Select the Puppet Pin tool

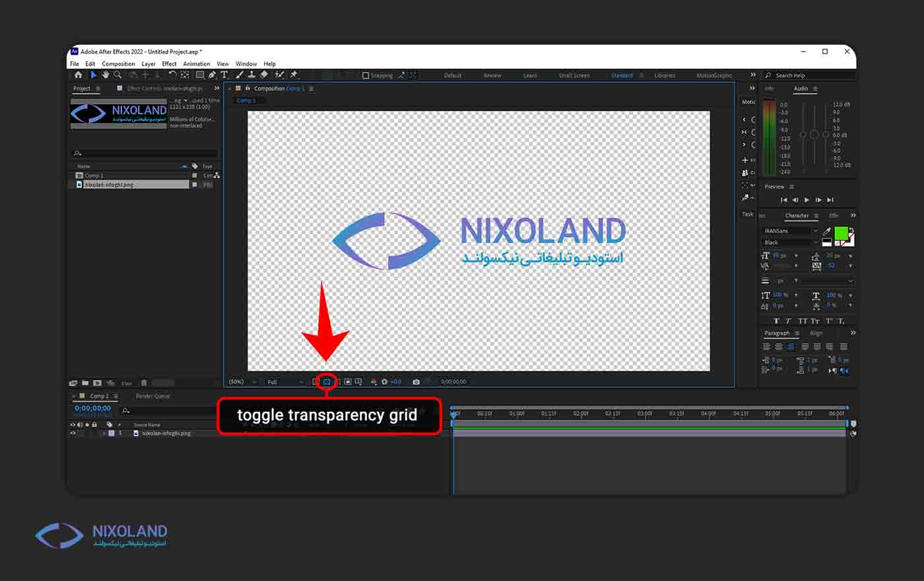click(293, 75)
